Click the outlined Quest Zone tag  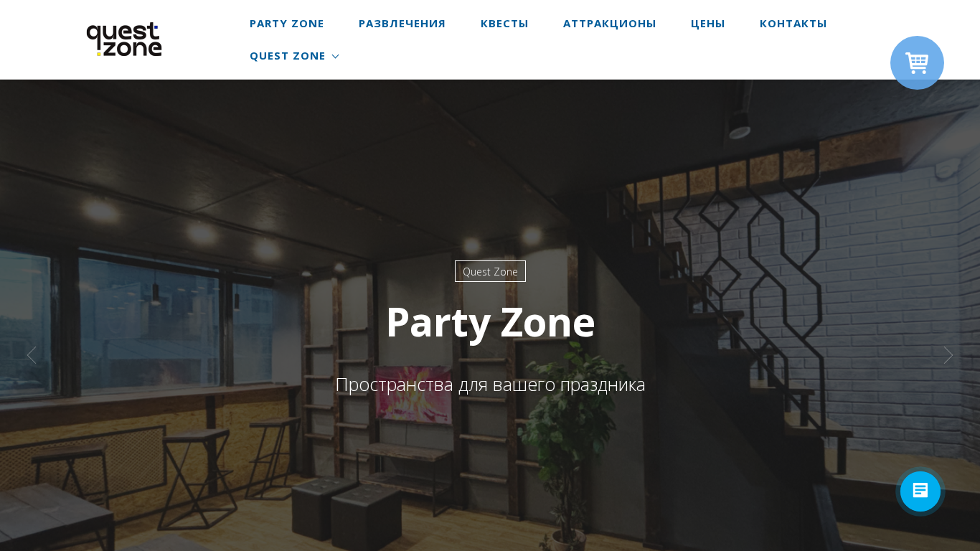click(490, 271)
